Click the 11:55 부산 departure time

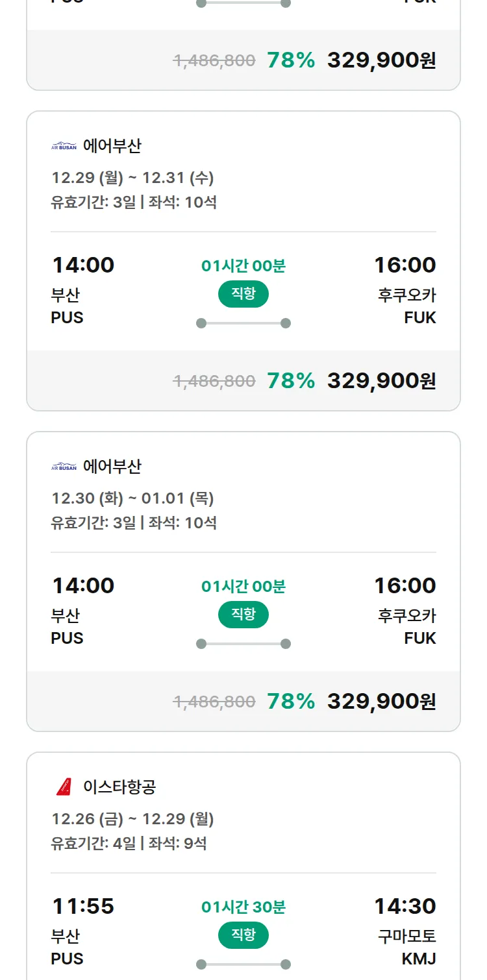click(83, 906)
